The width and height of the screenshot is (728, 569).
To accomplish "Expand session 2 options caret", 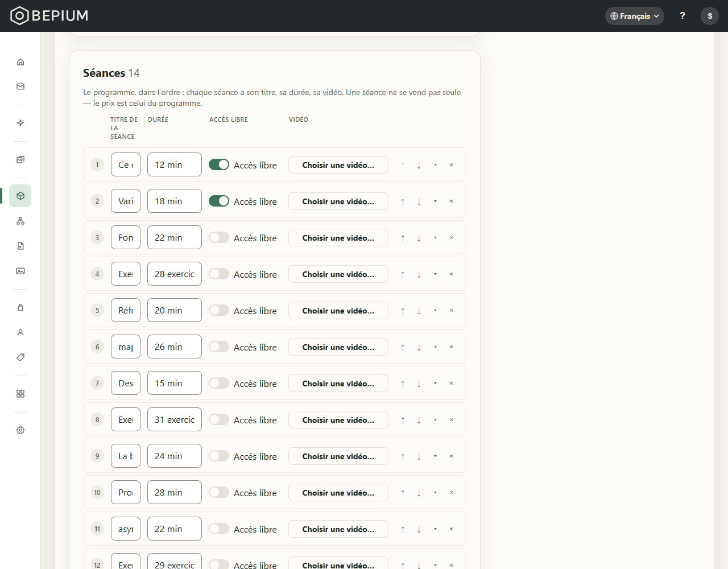I will pos(436,201).
